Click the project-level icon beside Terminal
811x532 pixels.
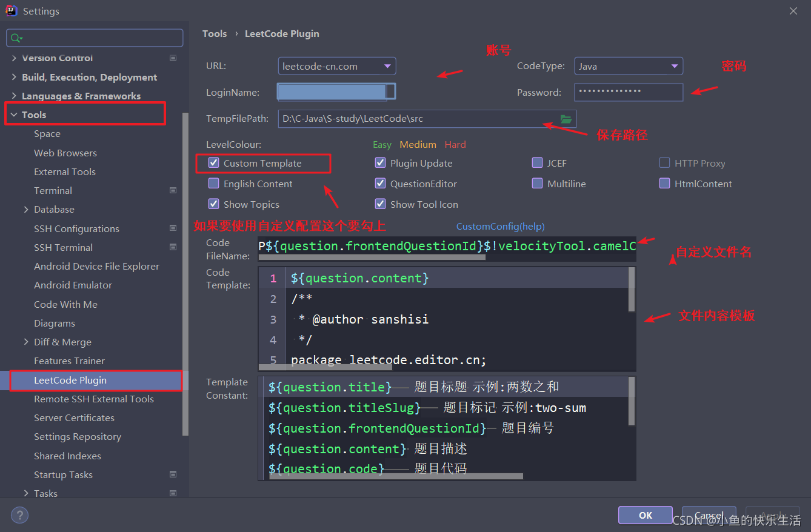(173, 190)
